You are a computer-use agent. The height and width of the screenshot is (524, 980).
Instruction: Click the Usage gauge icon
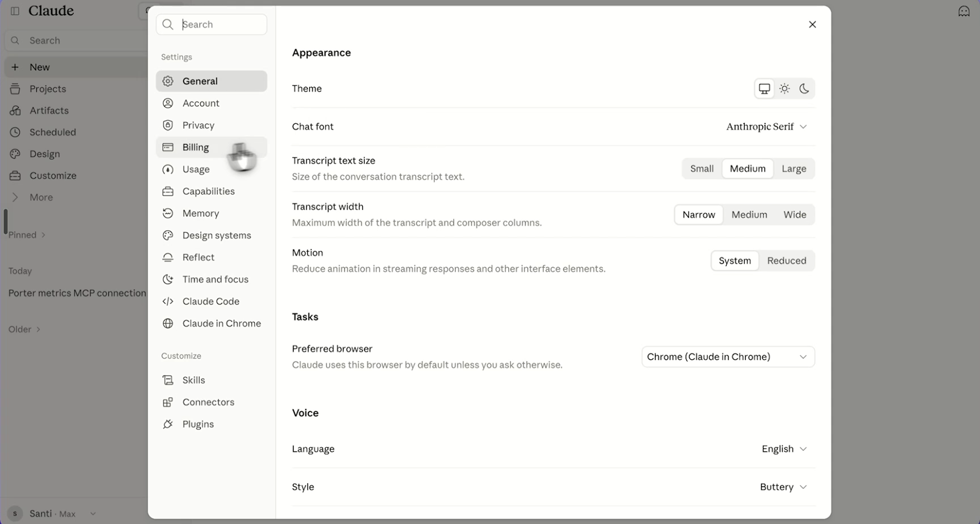pos(168,170)
